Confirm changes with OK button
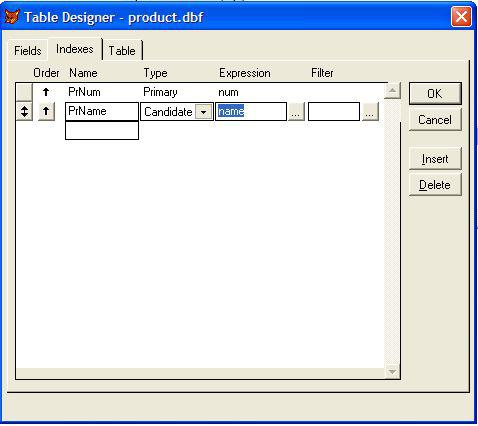The image size is (478, 426). pos(435,94)
